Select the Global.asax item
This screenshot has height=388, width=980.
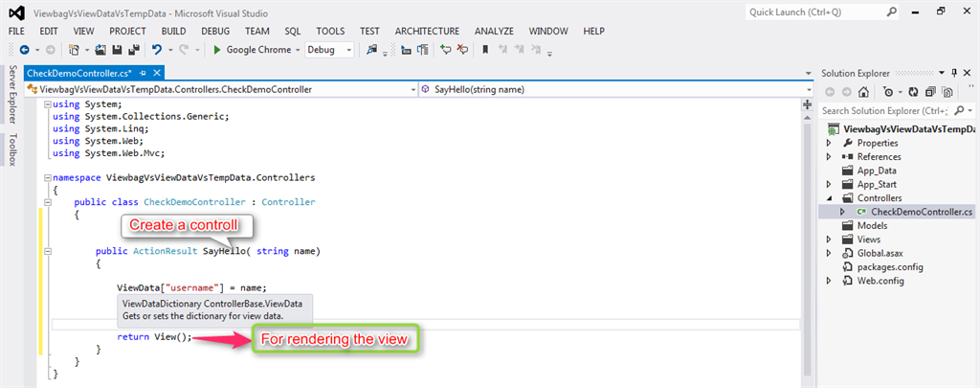tap(880, 253)
